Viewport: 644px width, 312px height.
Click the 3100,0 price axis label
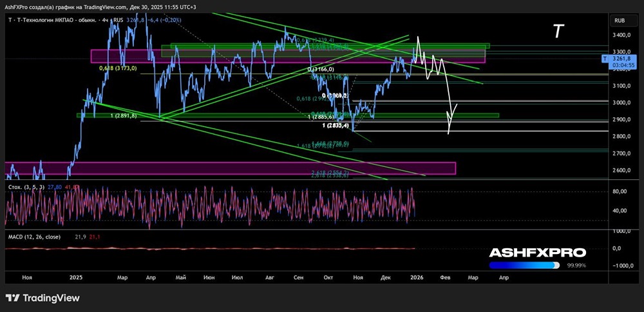(x=621, y=86)
